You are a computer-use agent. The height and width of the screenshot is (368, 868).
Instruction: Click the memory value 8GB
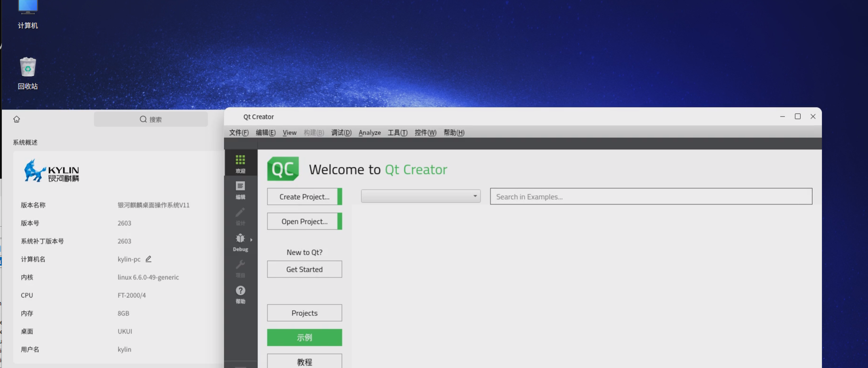(123, 313)
